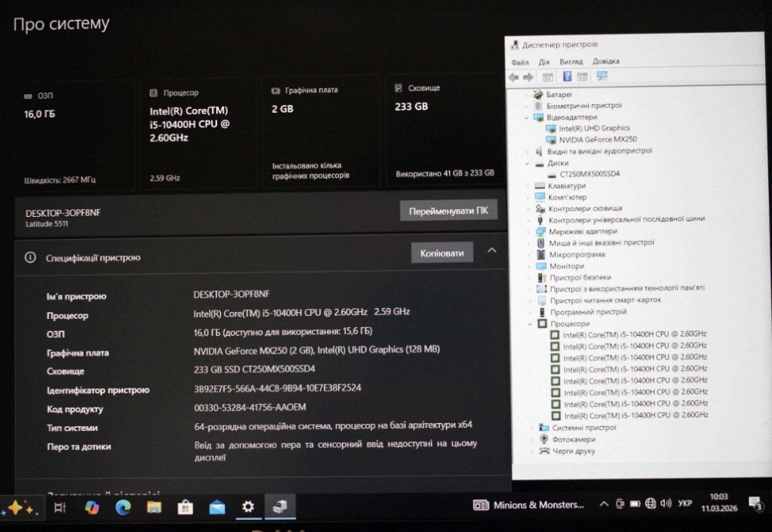Open the Вигляд menu in Device Manager
This screenshot has width=772, height=532.
click(x=571, y=60)
